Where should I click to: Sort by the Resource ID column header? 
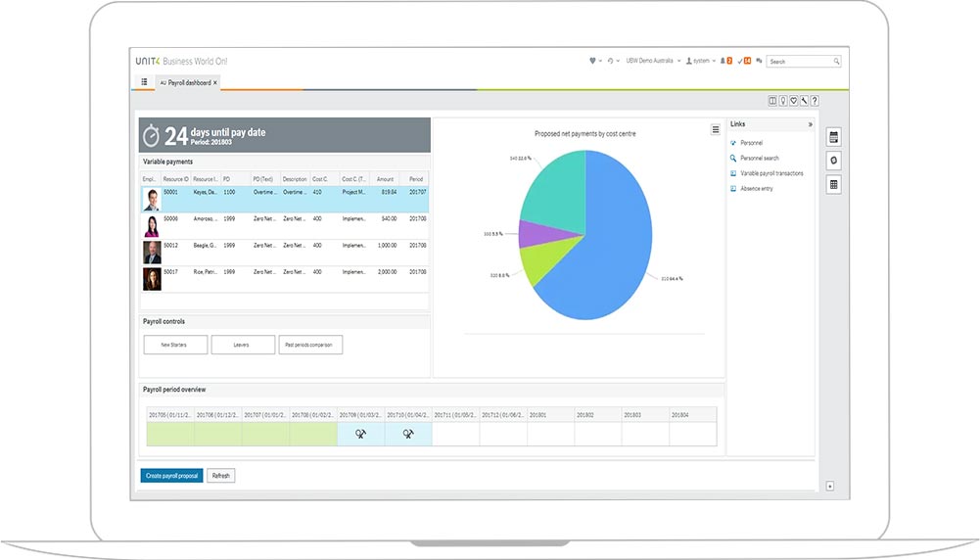175,179
